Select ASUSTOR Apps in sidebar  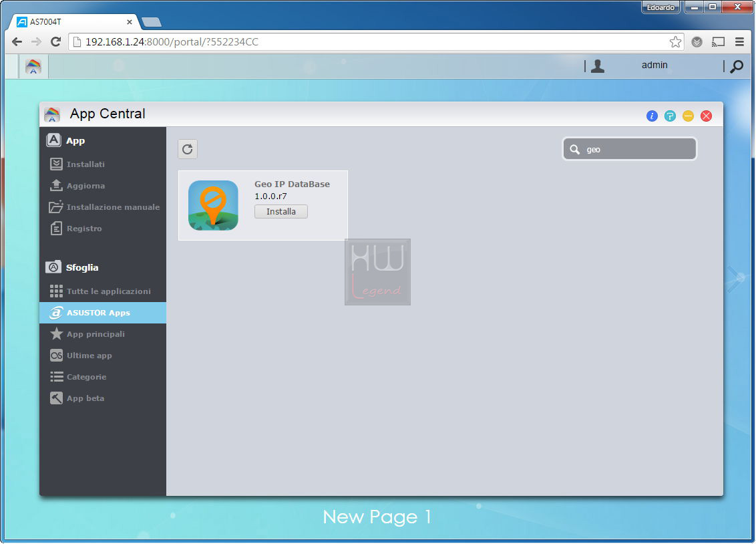pos(103,313)
